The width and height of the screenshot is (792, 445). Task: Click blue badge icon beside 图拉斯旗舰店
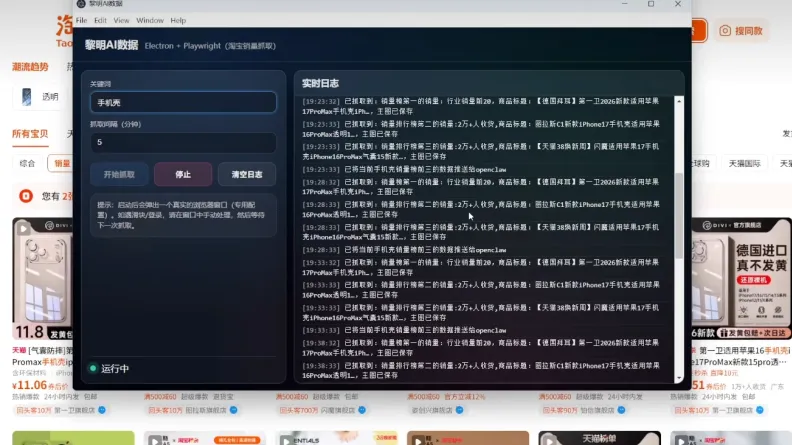click(x=233, y=410)
